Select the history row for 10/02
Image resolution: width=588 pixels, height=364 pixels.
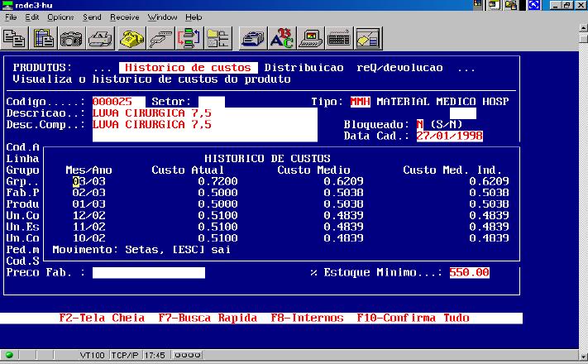290,238
